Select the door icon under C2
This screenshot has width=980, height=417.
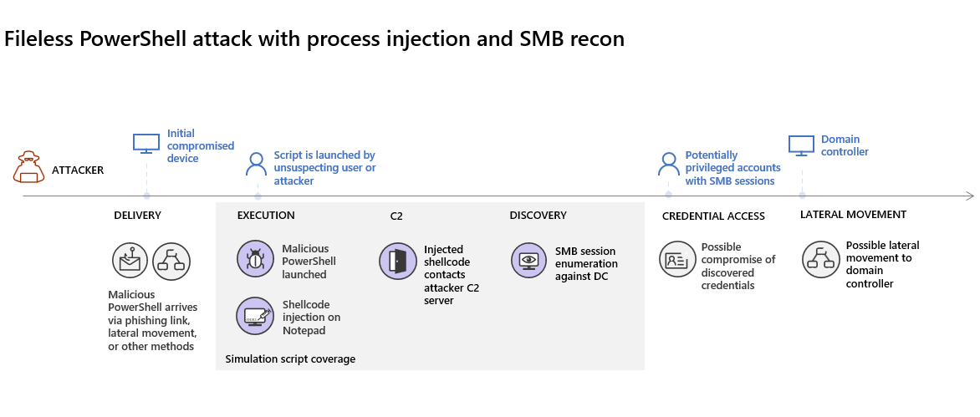pos(397,261)
